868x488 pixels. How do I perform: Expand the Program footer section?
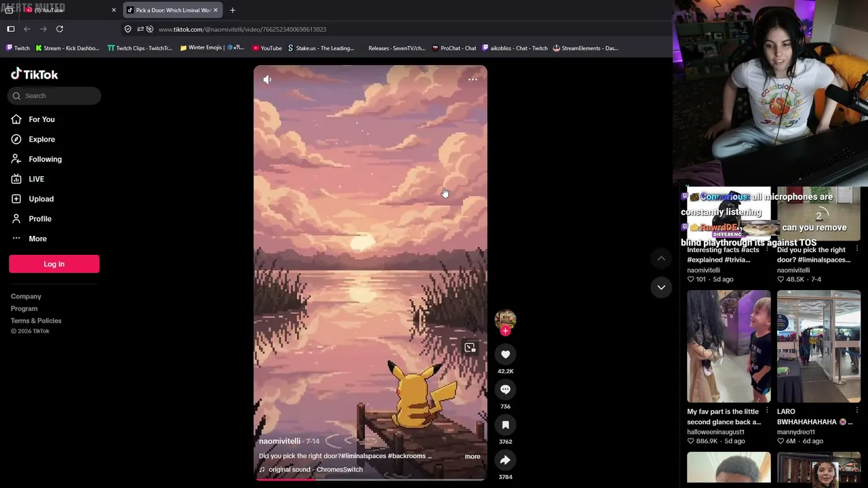[x=24, y=308]
